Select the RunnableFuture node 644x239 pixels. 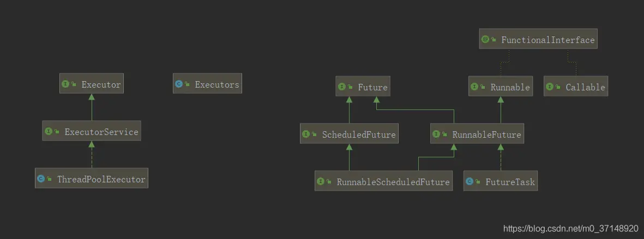477,133
